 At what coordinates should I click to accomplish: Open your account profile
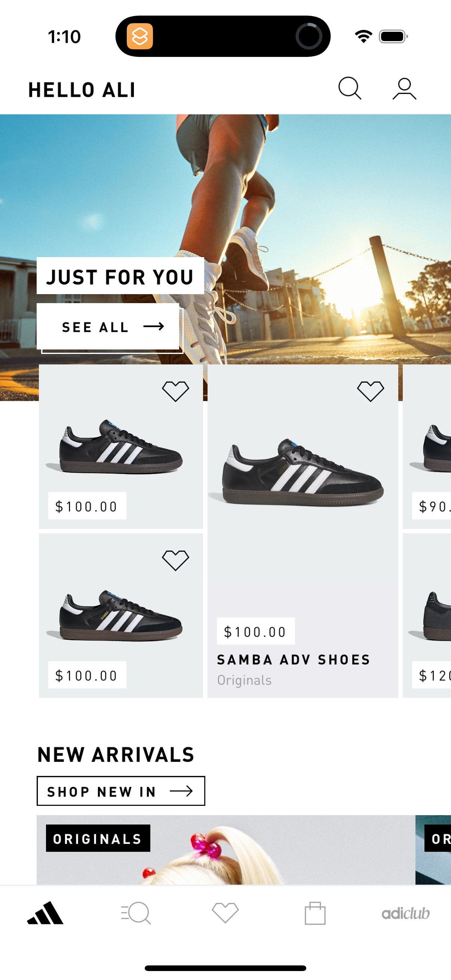(404, 88)
